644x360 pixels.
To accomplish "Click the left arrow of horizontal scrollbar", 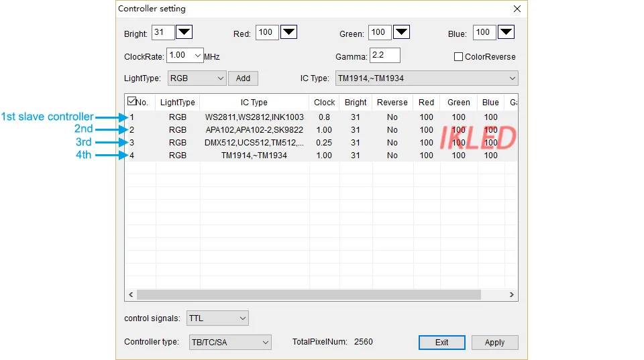I will [131, 295].
